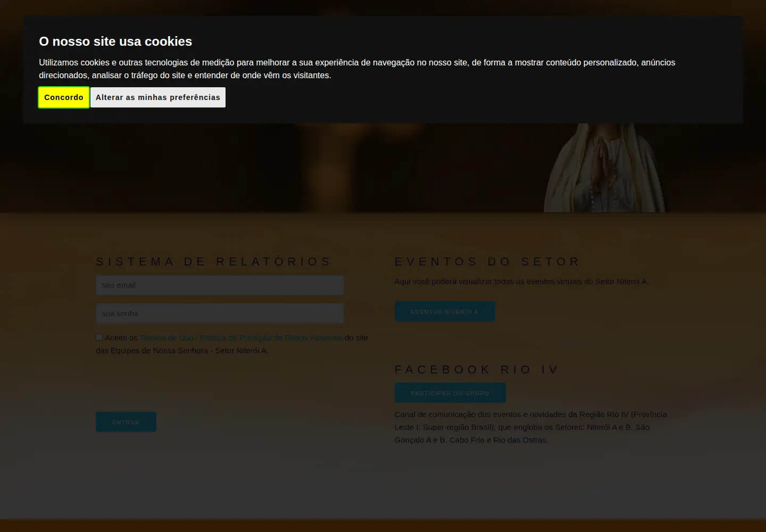Log in with the ENTRAR button
The height and width of the screenshot is (532, 766).
126,422
